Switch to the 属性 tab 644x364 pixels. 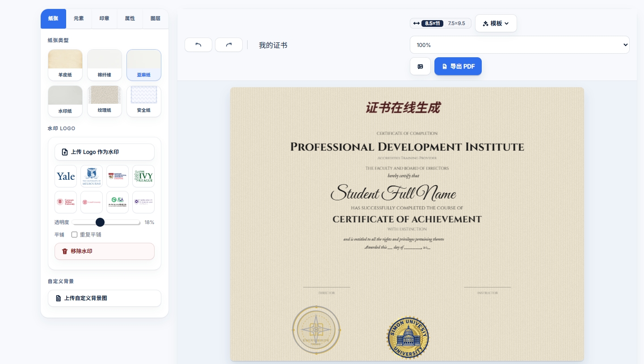(130, 18)
